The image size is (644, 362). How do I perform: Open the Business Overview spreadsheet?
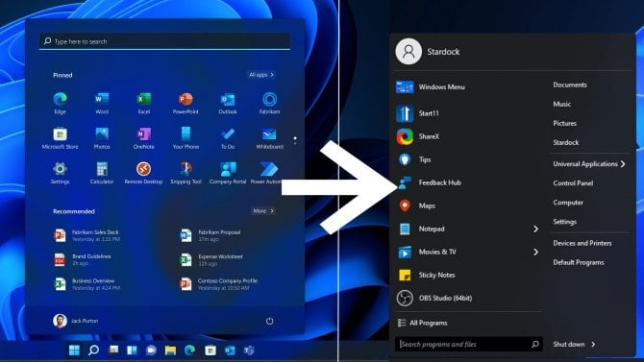tap(87, 284)
